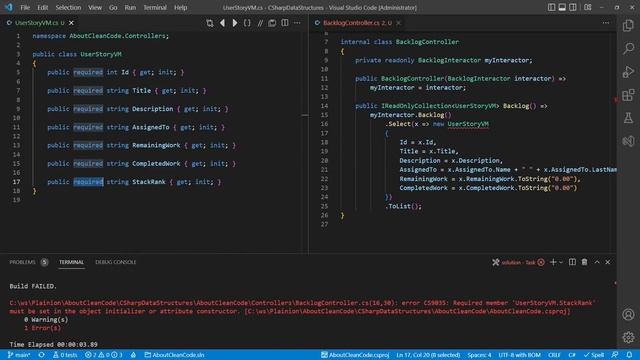
Task: Click the solution task terminal label
Action: [x=518, y=262]
